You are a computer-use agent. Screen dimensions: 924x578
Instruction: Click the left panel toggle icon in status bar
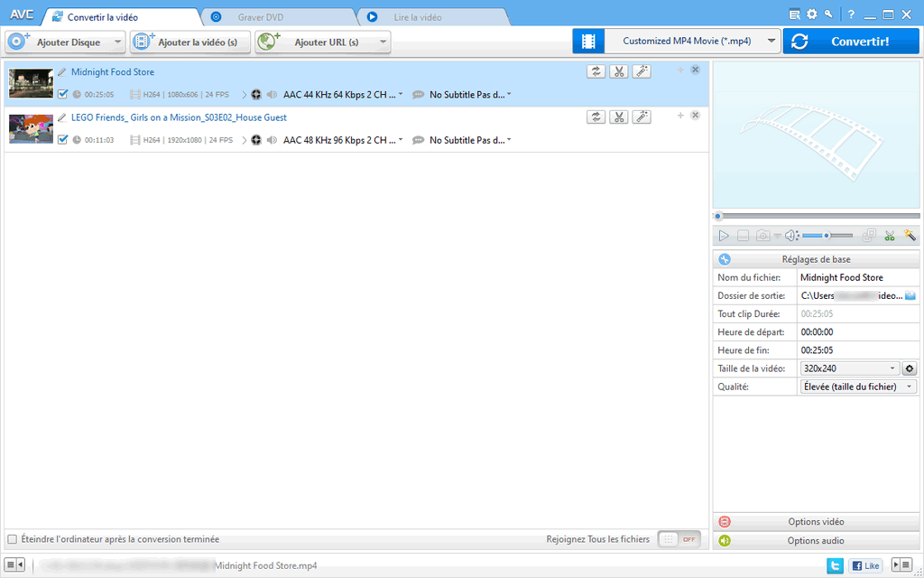(x=15, y=564)
